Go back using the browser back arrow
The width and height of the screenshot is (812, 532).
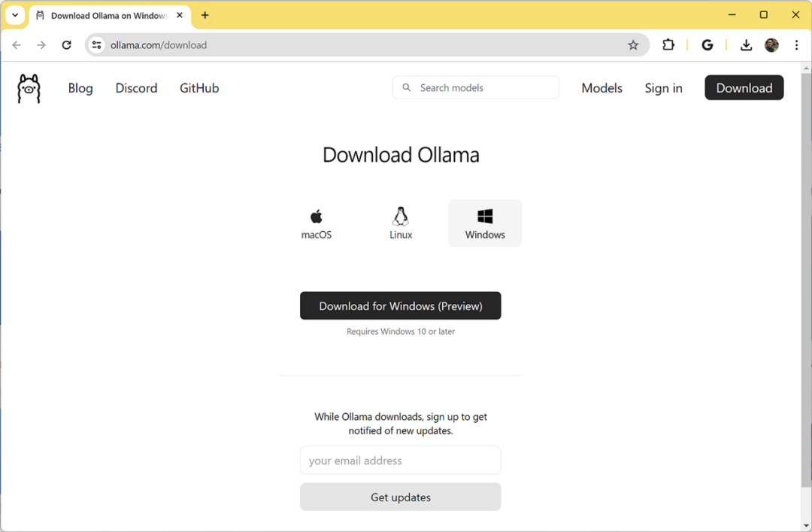pyautogui.click(x=17, y=45)
